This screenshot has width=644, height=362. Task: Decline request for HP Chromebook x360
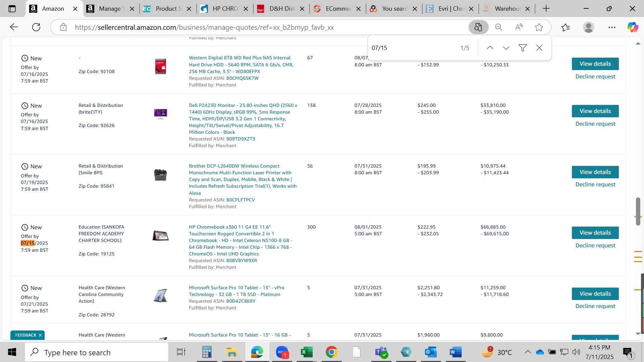[x=595, y=245]
